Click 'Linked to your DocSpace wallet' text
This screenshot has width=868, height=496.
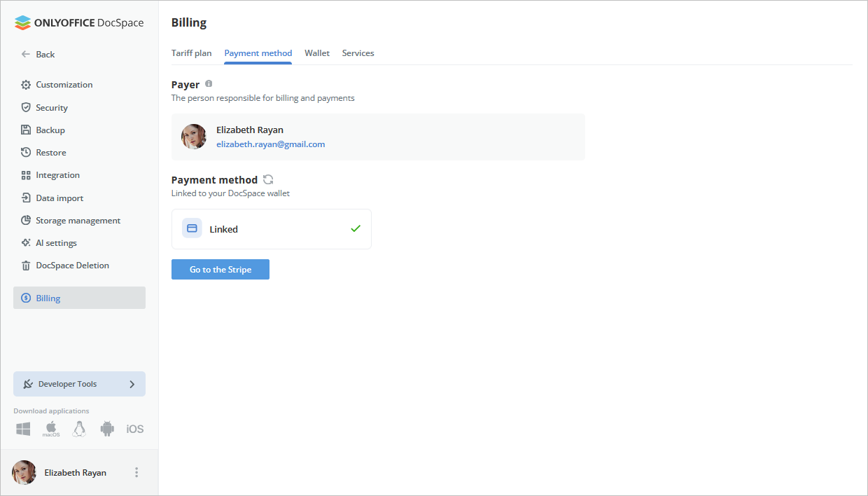click(230, 193)
